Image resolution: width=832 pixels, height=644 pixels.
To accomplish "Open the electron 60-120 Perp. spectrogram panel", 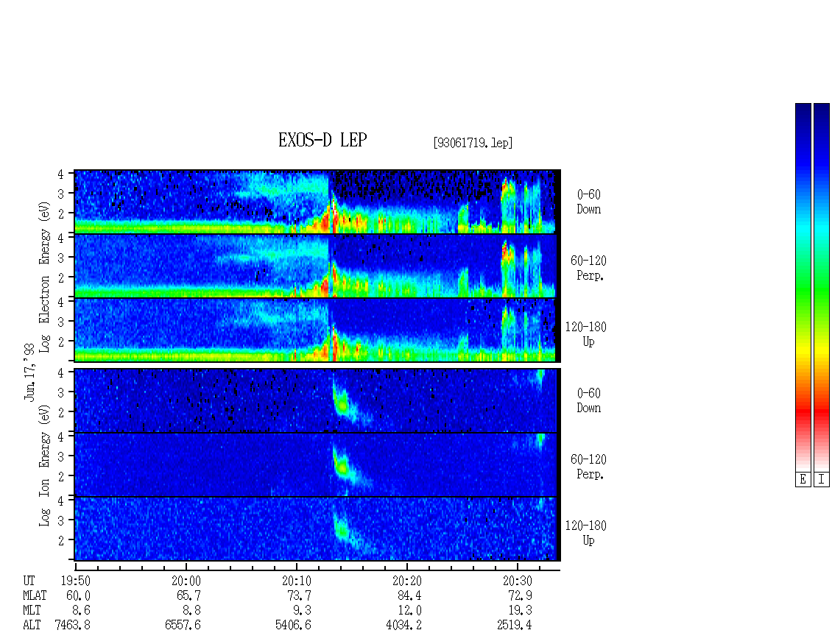I will [317, 266].
